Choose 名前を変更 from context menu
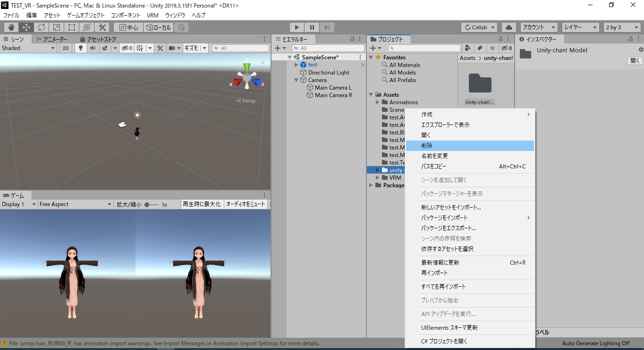The height and width of the screenshot is (350, 644). [x=470, y=156]
